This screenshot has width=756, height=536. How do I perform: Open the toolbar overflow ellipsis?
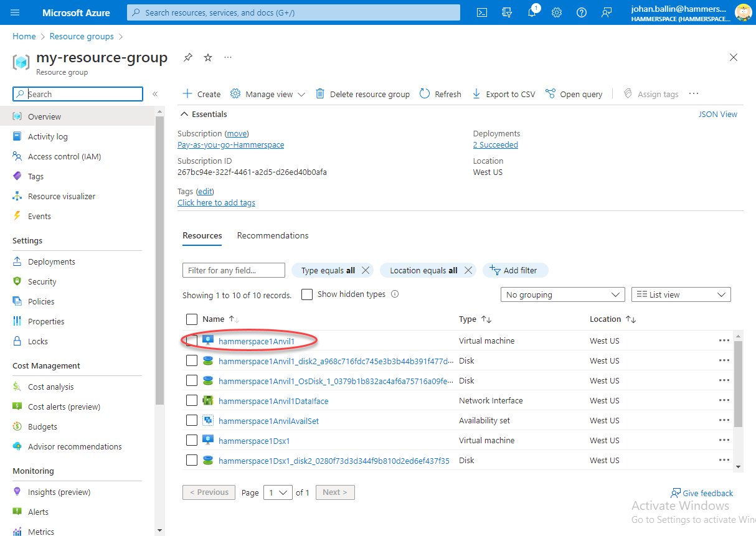[x=694, y=94]
